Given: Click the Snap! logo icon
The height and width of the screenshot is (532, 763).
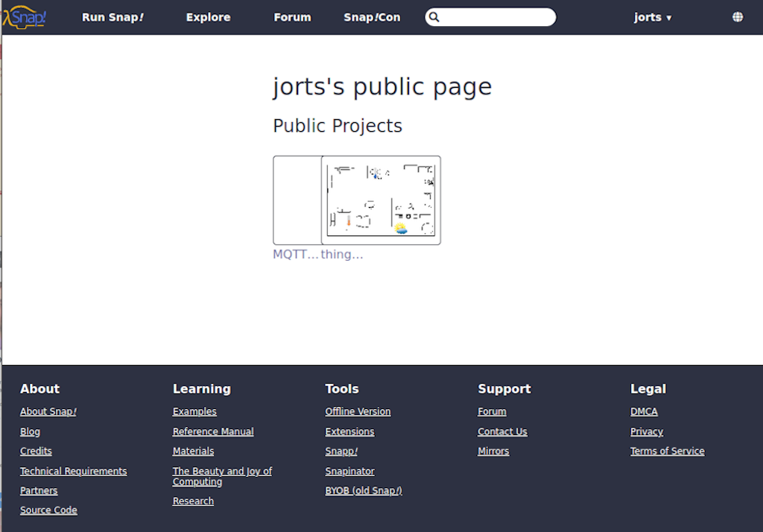Looking at the screenshot, I should [25, 17].
